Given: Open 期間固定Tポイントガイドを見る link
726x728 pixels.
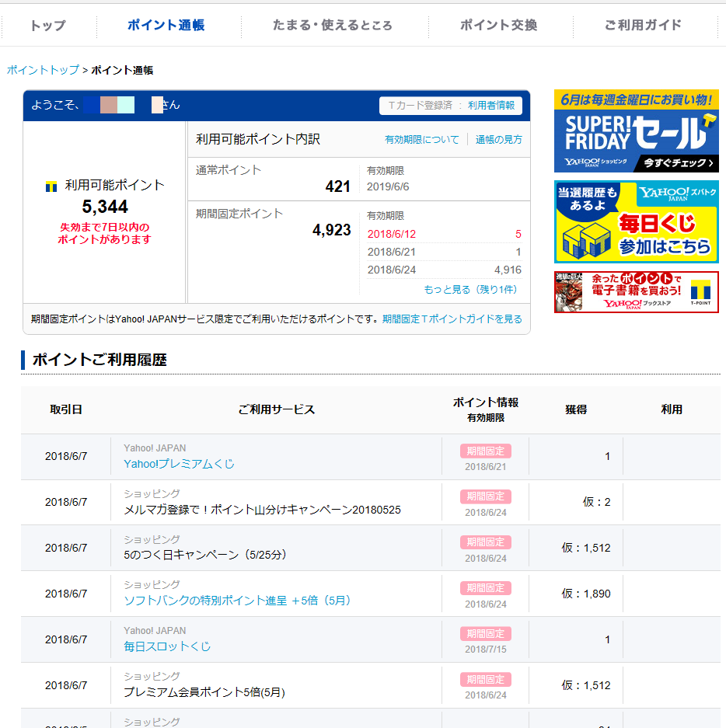Looking at the screenshot, I should 452,319.
